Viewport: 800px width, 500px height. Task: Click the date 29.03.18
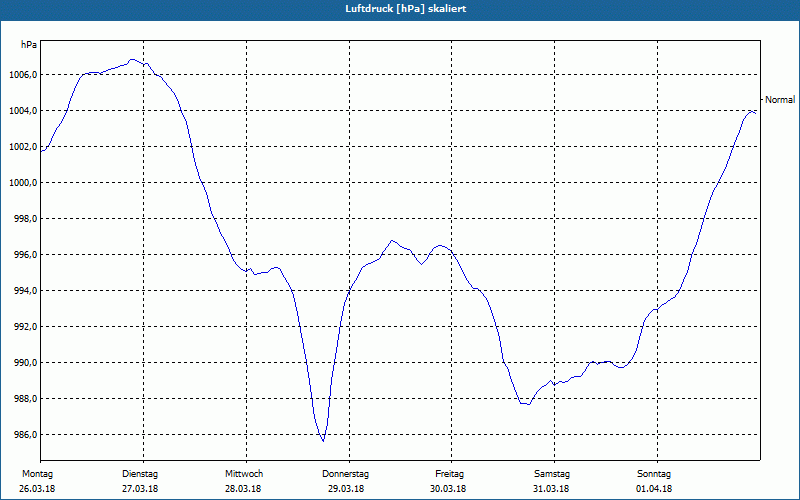coord(346,489)
